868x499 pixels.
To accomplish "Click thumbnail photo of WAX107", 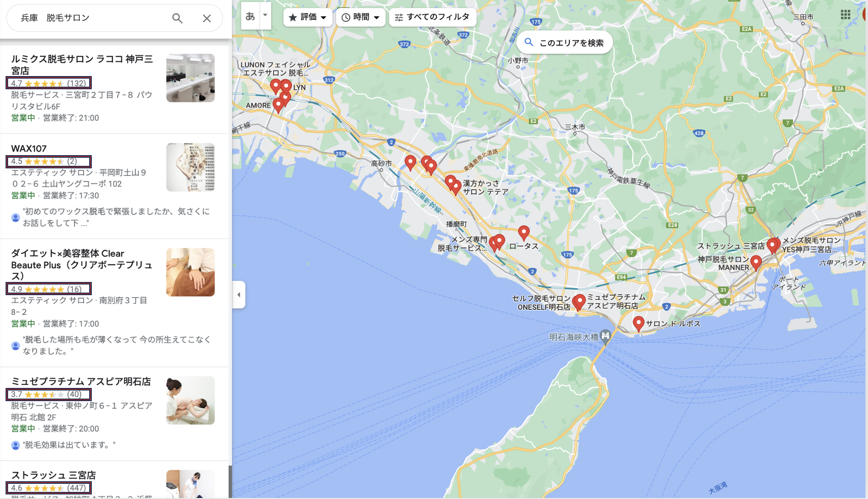I will (190, 167).
